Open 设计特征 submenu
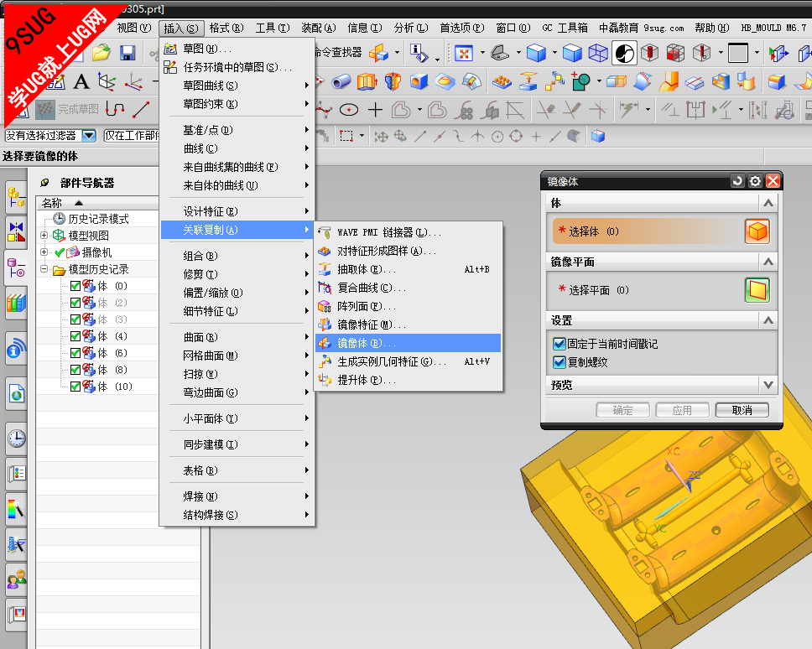This screenshot has width=812, height=649. tap(237, 211)
